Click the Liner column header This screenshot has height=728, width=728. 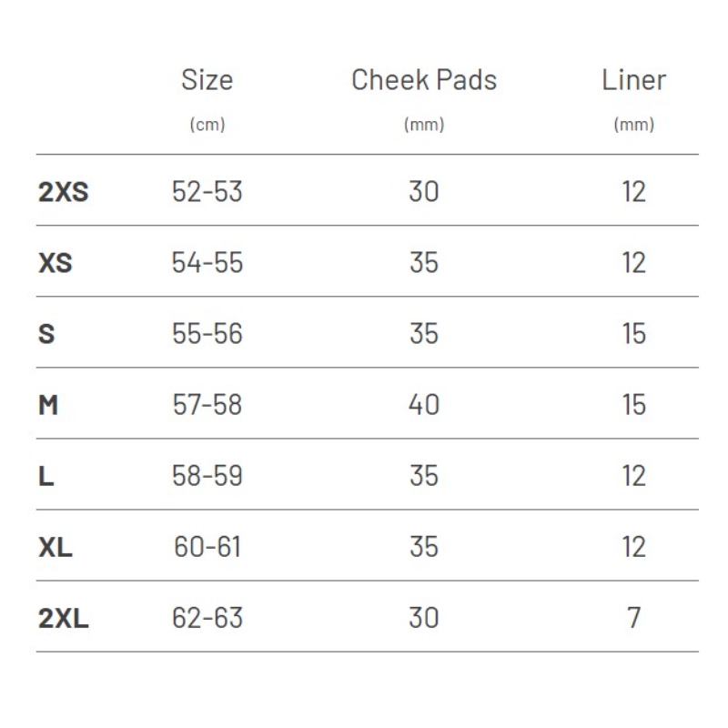pyautogui.click(x=633, y=80)
